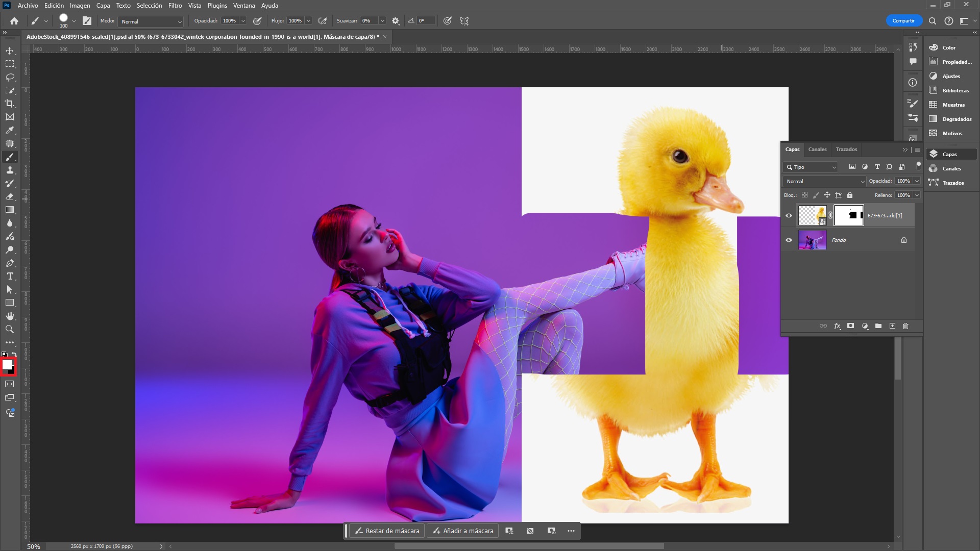Expand the brush Opacidad dropdown arrow
Viewport: 980px width, 551px height.
pos(243,21)
